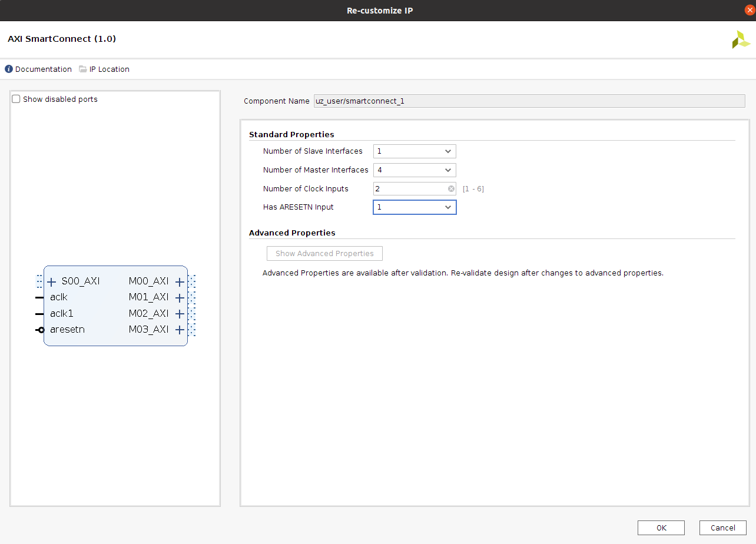Expand the S00_AXI interface plus icon
This screenshot has width=756, height=544.
pos(52,281)
